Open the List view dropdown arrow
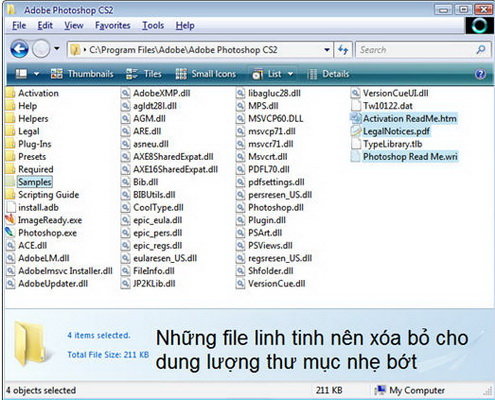The height and width of the screenshot is (400, 495). click(290, 74)
